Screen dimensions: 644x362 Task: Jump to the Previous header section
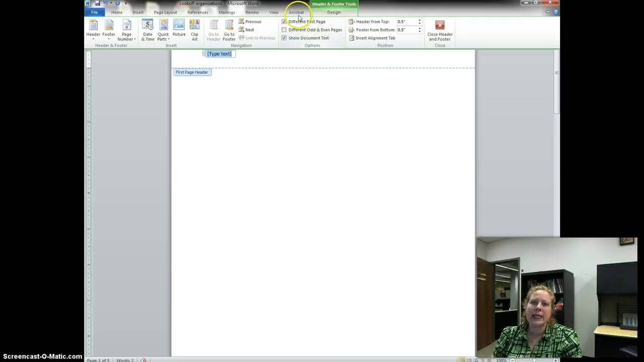coord(250,22)
